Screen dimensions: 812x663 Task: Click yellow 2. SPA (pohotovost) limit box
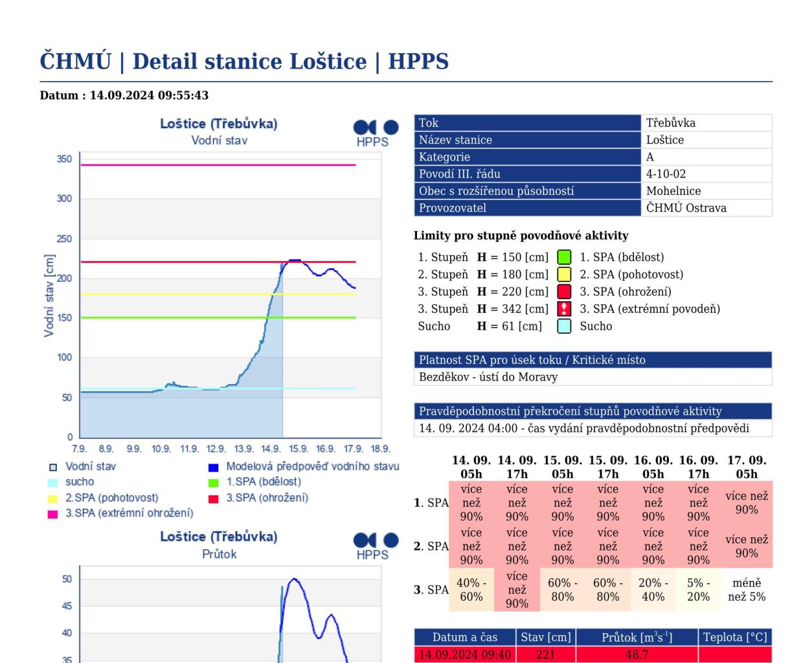coord(564,275)
